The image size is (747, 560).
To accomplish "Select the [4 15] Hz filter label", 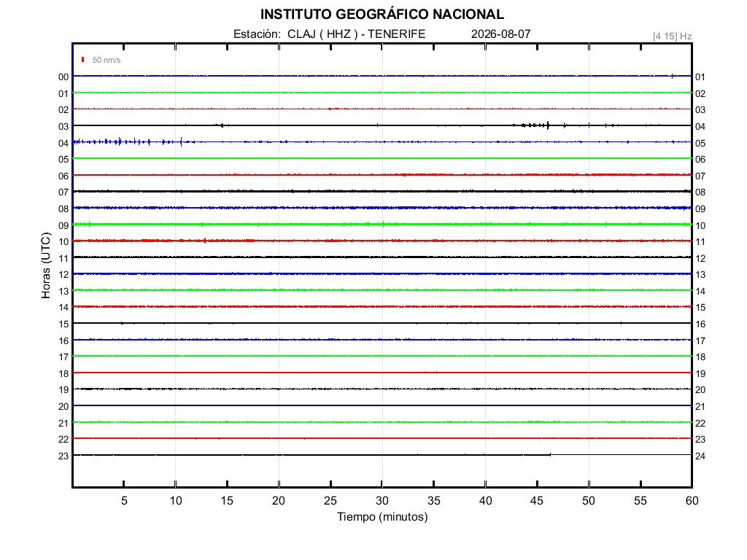I will [672, 36].
